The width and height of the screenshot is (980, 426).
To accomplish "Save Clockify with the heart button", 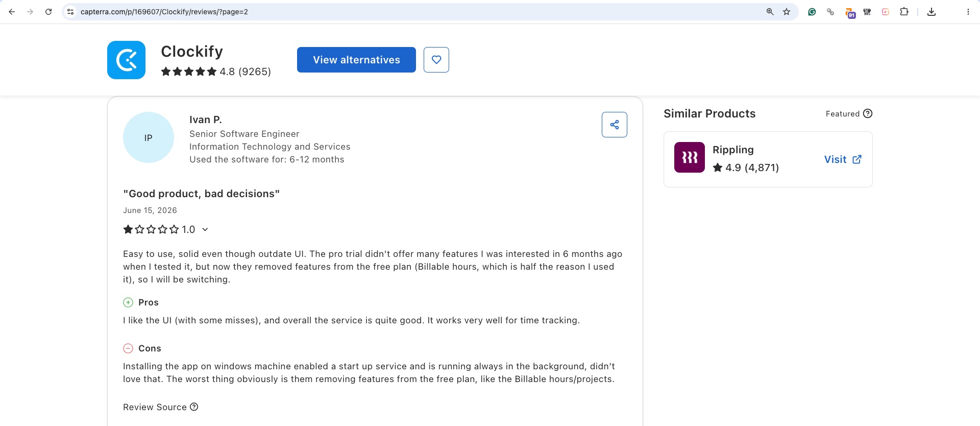I will click(x=436, y=60).
